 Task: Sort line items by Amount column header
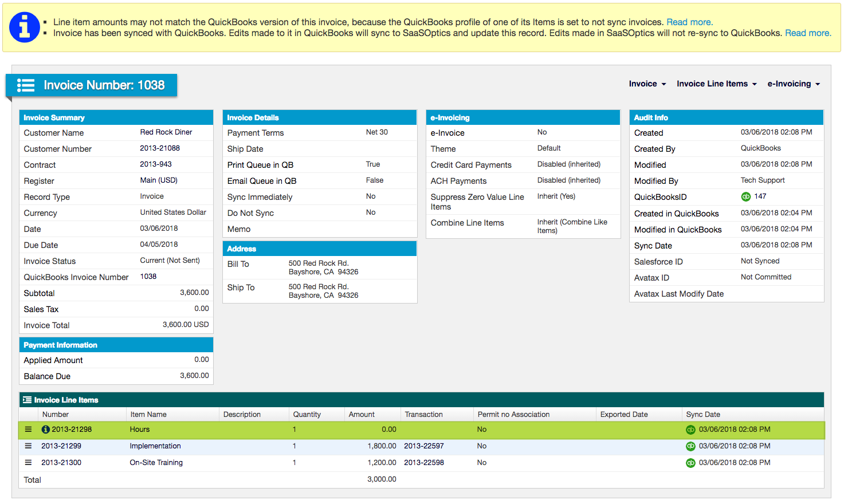[362, 414]
